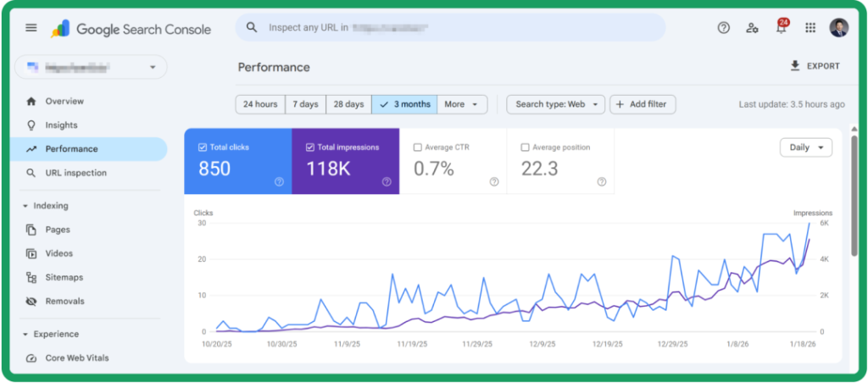The width and height of the screenshot is (868, 383).
Task: Click the Add filter button
Action: pos(643,104)
